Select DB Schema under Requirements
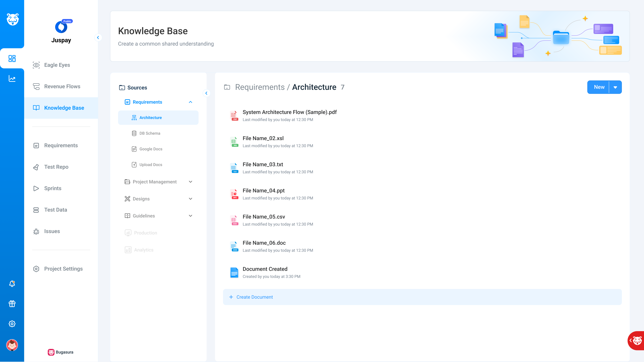Viewport: 644px width, 362px height. click(149, 133)
